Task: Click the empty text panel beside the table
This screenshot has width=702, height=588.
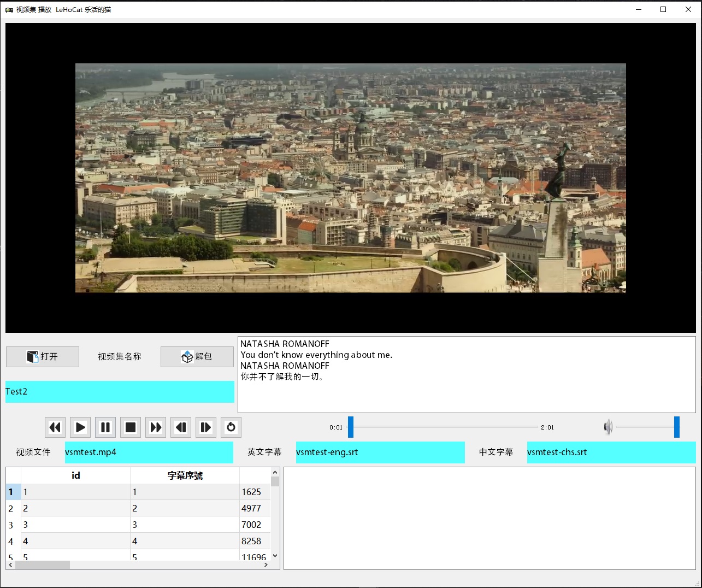Action: 489,518
